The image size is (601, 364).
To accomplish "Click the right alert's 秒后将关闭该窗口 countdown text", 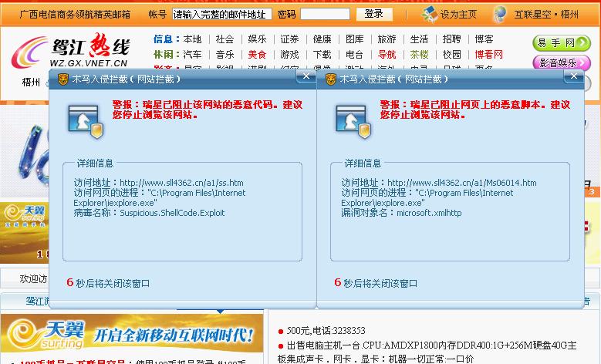I will 380,284.
